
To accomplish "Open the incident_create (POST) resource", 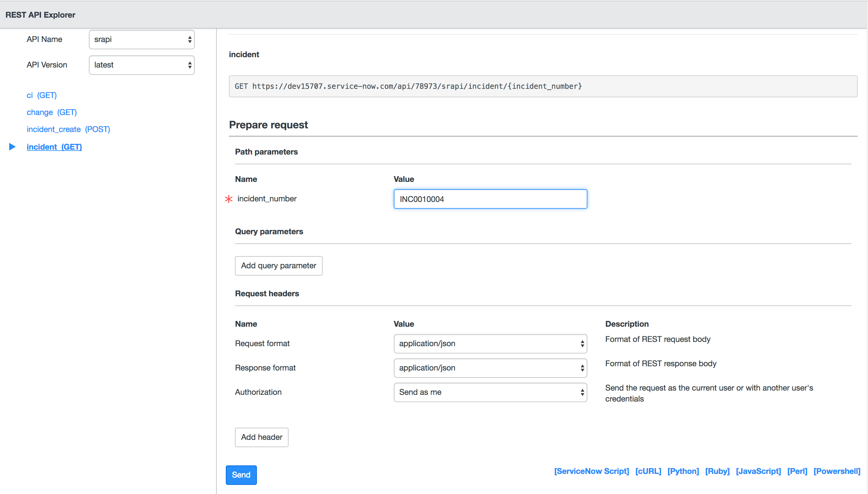I will coord(68,129).
